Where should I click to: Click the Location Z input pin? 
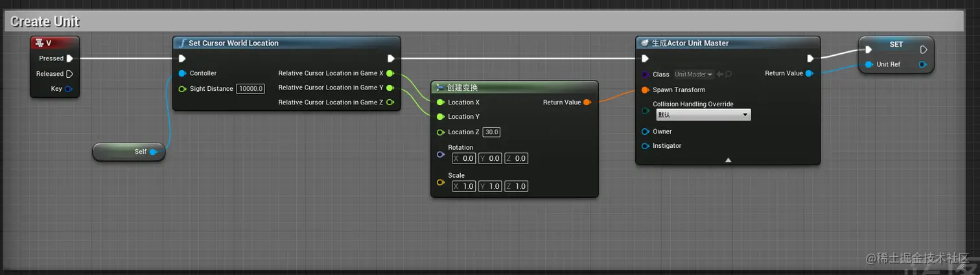click(x=441, y=132)
